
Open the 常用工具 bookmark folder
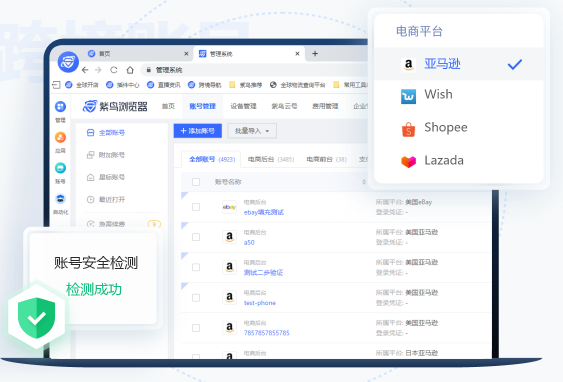pyautogui.click(x=350, y=85)
